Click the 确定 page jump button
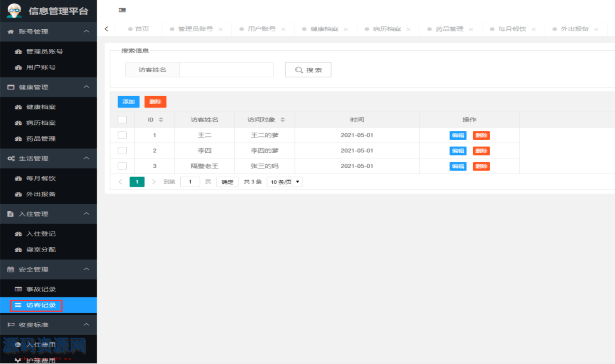Screen dimensions: 615x364 tap(227, 182)
